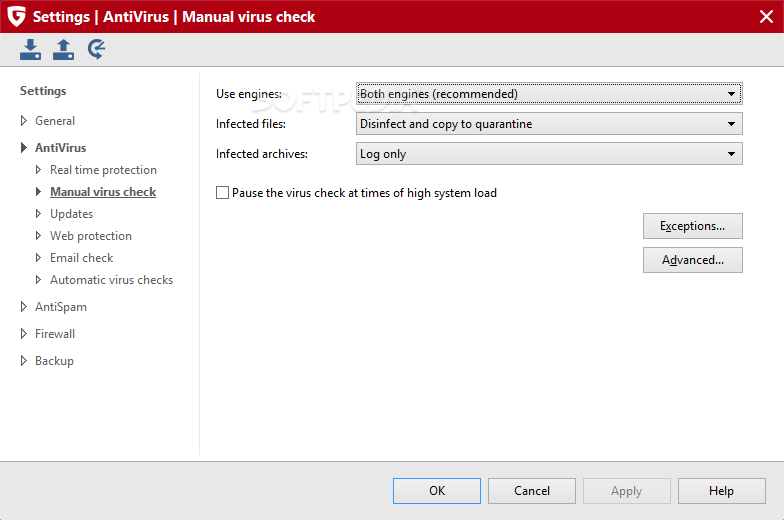Image resolution: width=784 pixels, height=520 pixels.
Task: Click the Settings heading above the tree
Action: (x=43, y=91)
